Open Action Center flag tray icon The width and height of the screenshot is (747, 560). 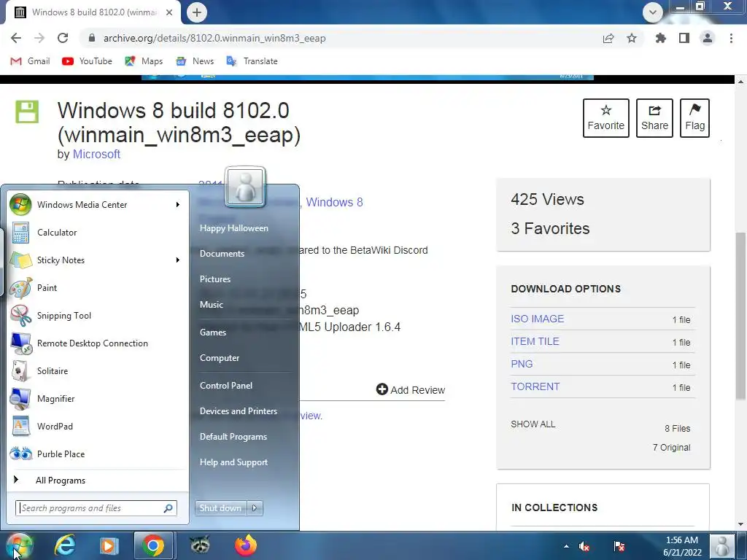(619, 547)
